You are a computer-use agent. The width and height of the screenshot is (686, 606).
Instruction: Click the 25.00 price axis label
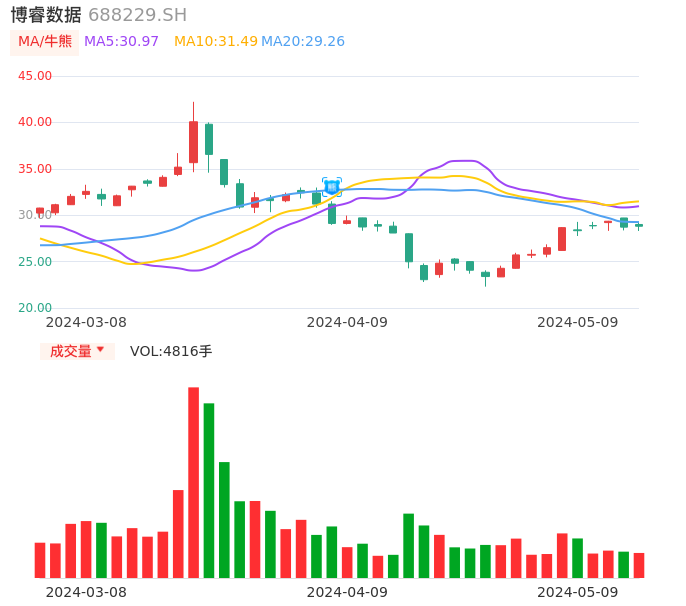point(35,262)
